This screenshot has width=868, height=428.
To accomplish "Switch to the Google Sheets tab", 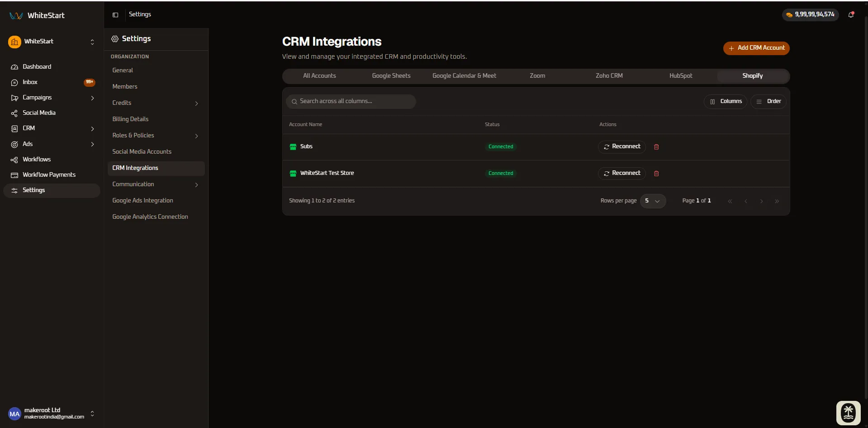I will (x=391, y=76).
